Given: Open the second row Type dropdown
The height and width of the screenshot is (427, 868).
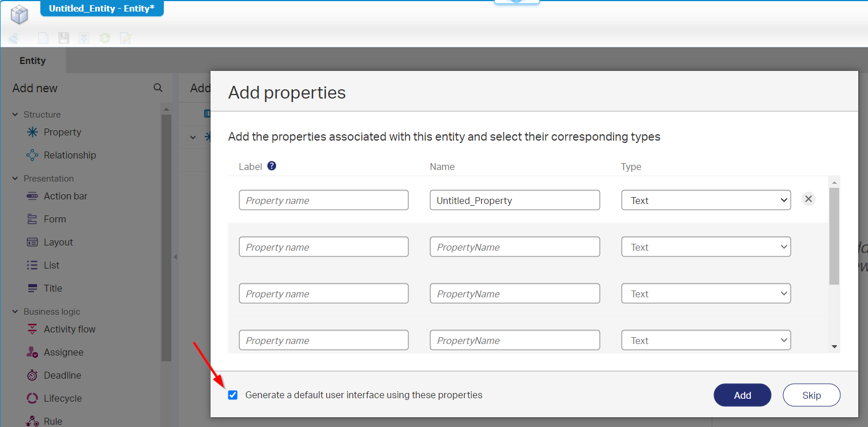Looking at the screenshot, I should click(706, 247).
